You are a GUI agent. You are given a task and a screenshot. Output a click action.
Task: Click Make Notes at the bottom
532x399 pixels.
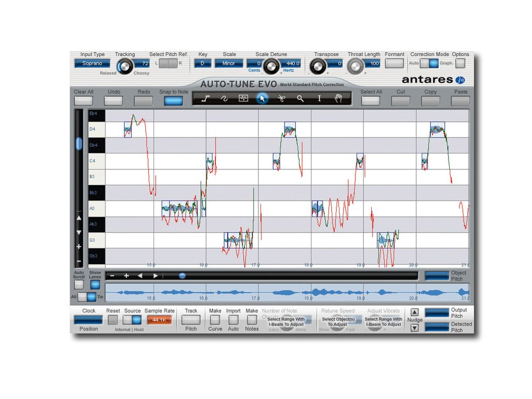tap(252, 320)
